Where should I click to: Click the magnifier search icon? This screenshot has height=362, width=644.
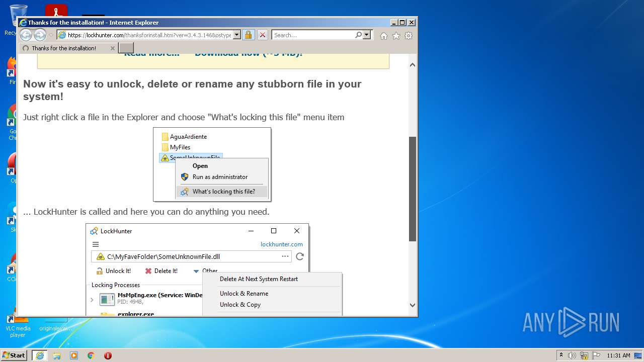[358, 35]
